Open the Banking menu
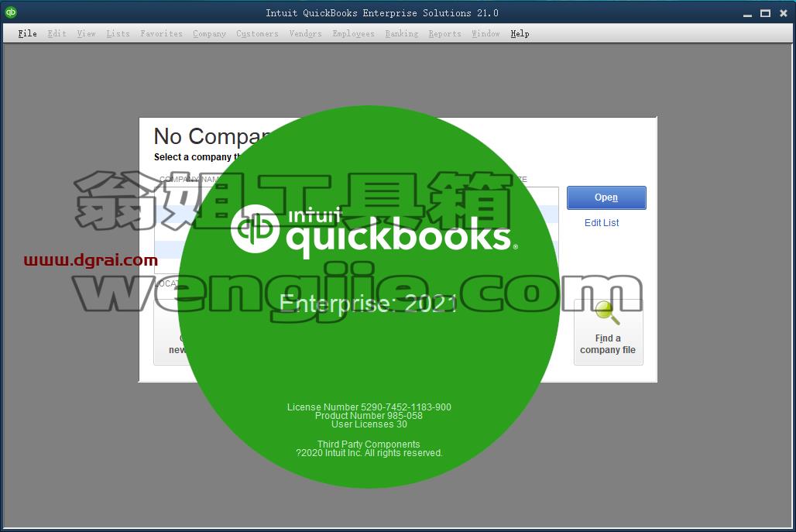Viewport: 796px width, 532px height. (x=402, y=33)
